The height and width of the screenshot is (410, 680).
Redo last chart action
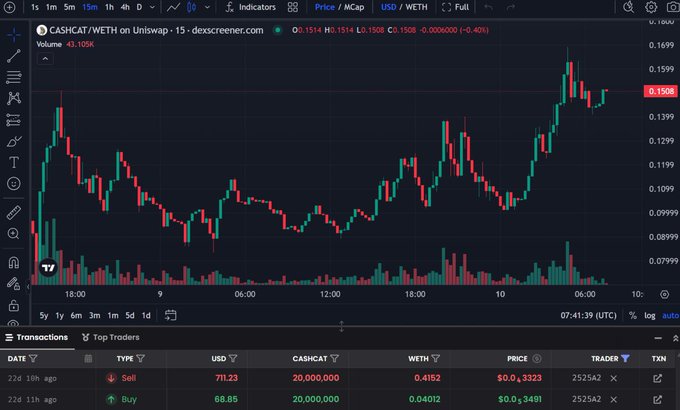[x=511, y=7]
